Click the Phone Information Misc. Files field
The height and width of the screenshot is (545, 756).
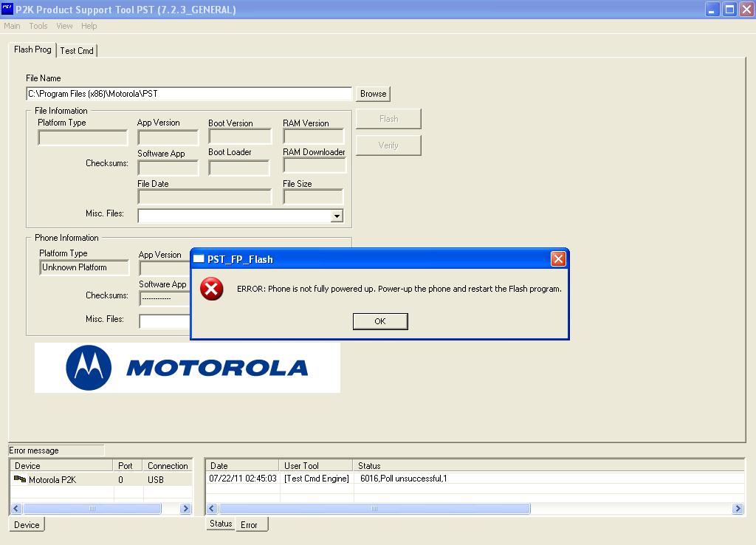coord(165,321)
